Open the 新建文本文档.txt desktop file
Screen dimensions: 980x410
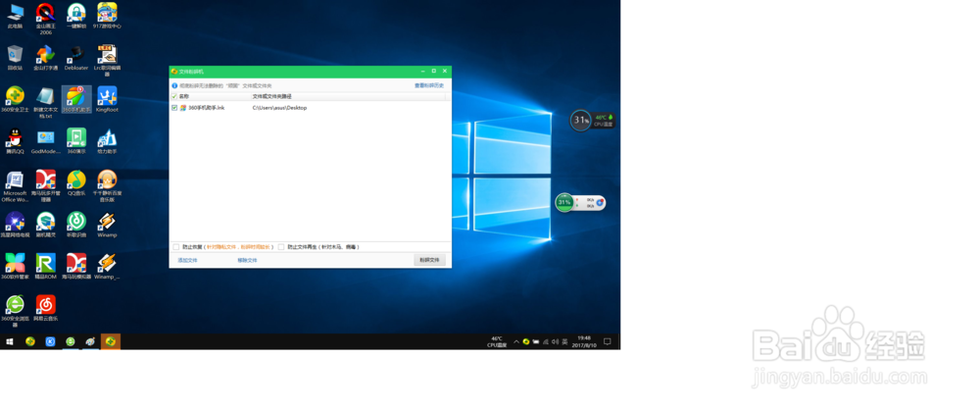46,102
